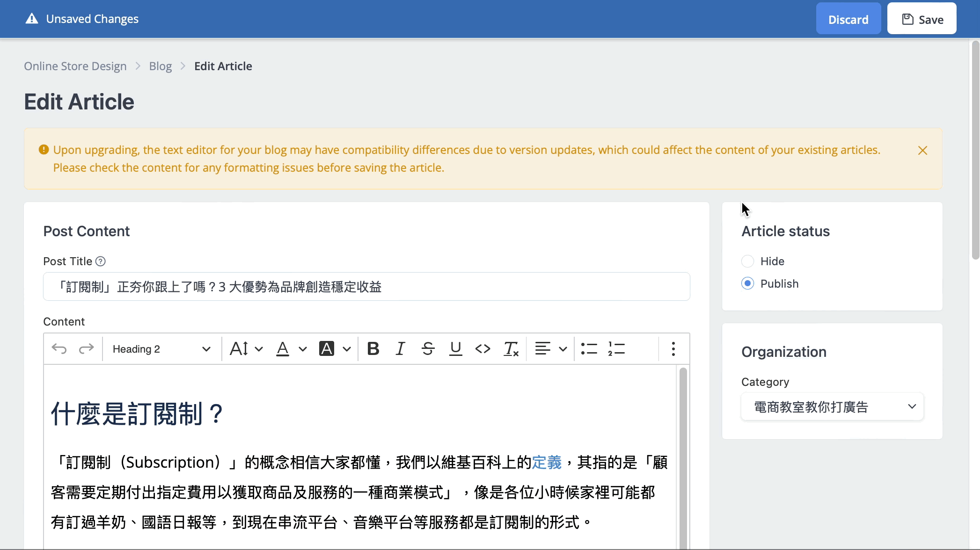980x550 pixels.
Task: Open the source code view
Action: coord(483,349)
